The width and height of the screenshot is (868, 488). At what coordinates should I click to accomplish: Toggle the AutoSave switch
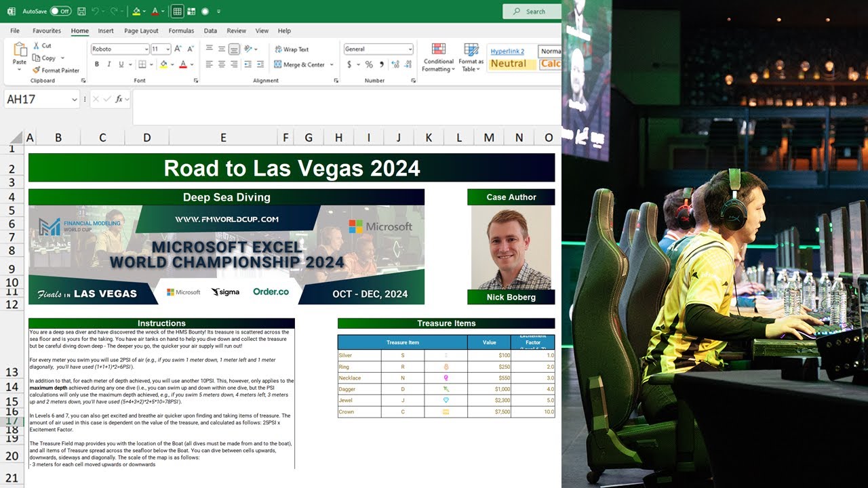(60, 12)
